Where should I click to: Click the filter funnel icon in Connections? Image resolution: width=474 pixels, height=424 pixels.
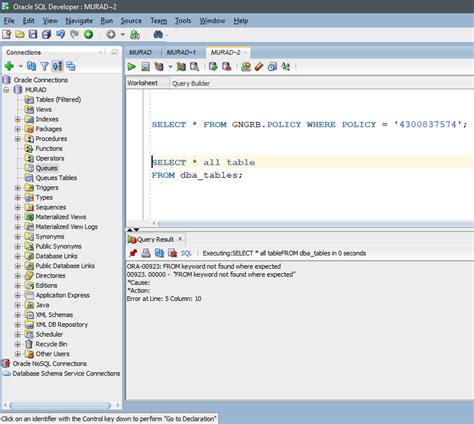44,66
